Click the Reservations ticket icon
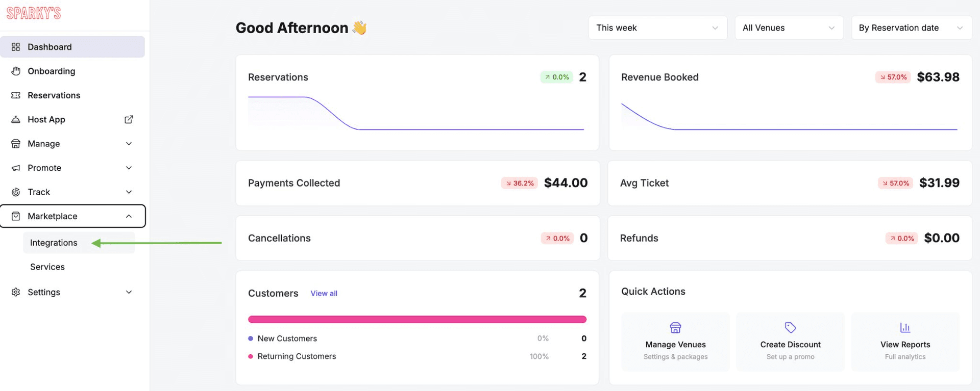The width and height of the screenshot is (980, 391). click(16, 95)
